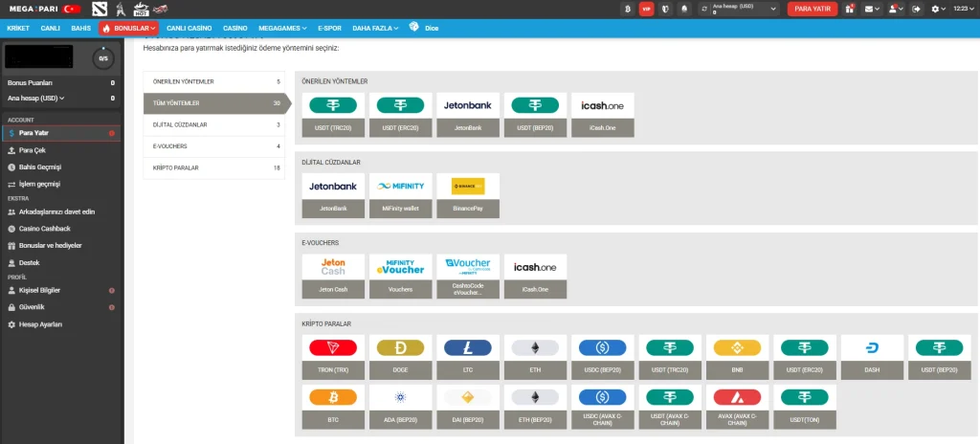Select DİJİTAL CÜZDANLAR category

[213, 125]
